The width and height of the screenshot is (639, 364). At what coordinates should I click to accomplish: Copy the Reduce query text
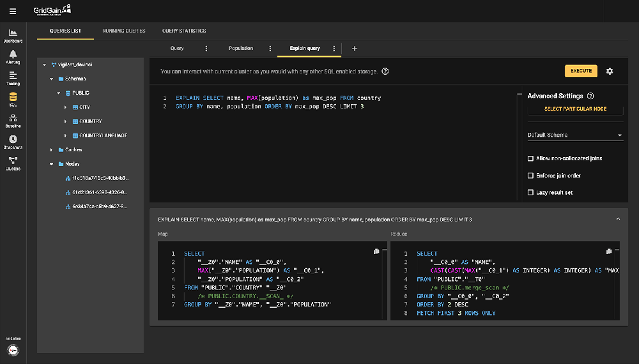609,252
